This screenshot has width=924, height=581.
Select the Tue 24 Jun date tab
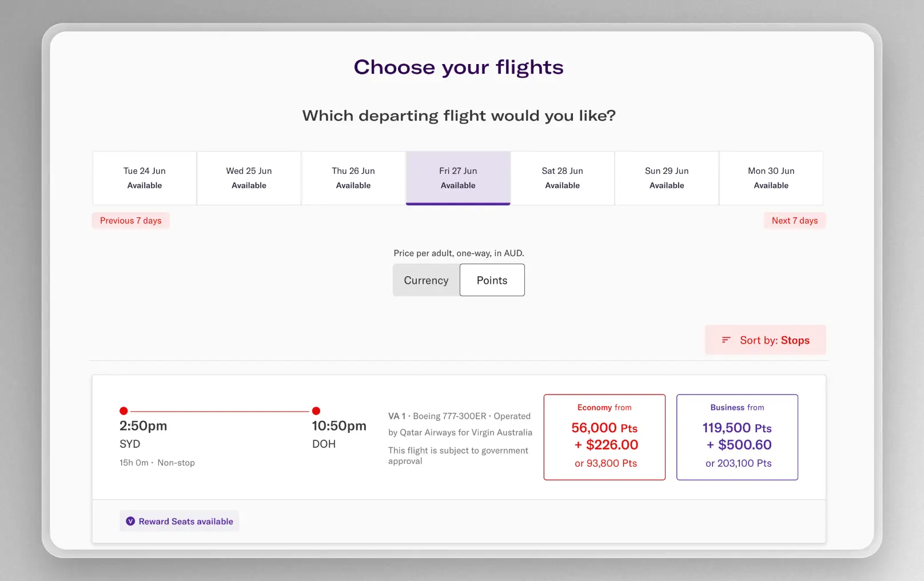[145, 178]
